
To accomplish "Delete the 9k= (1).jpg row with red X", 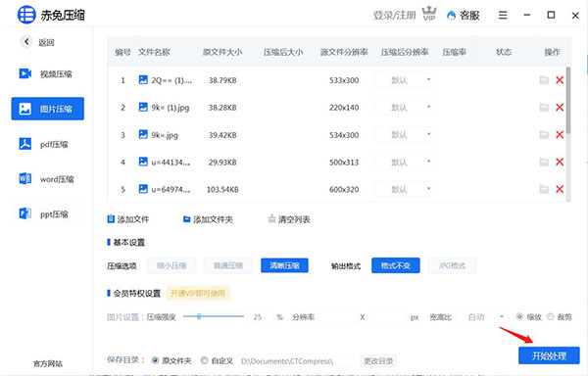I will (560, 108).
